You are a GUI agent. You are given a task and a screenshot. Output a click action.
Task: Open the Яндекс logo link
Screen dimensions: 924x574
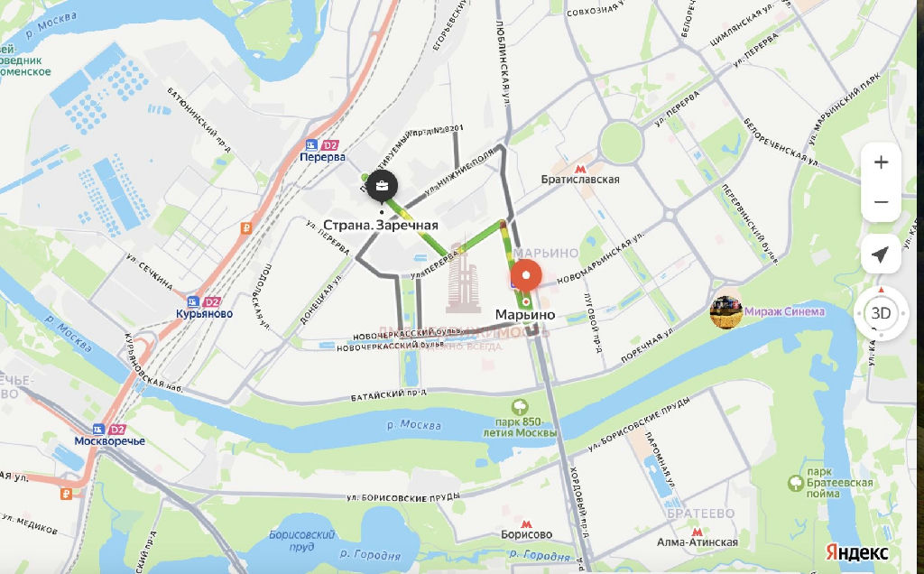[857, 552]
